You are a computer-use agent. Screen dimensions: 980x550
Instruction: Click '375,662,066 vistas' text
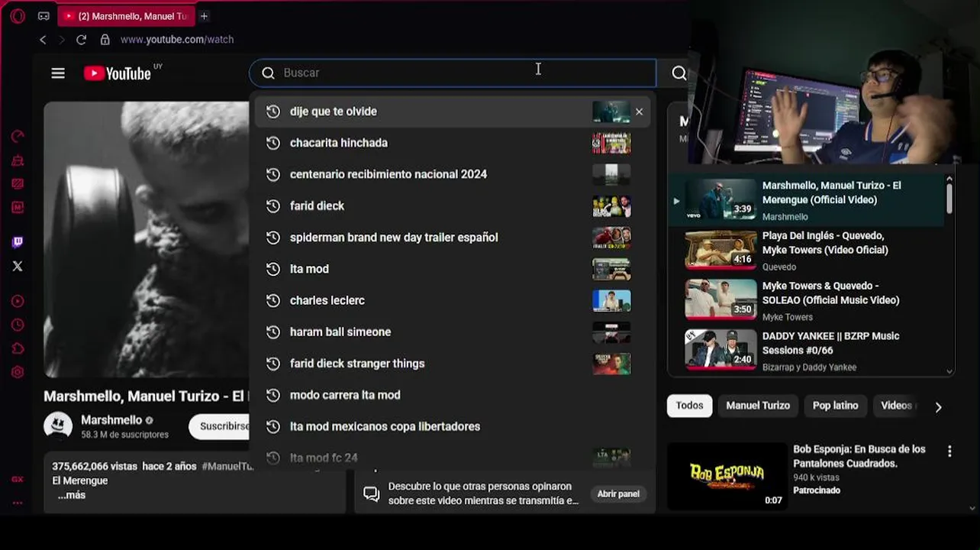94,466
